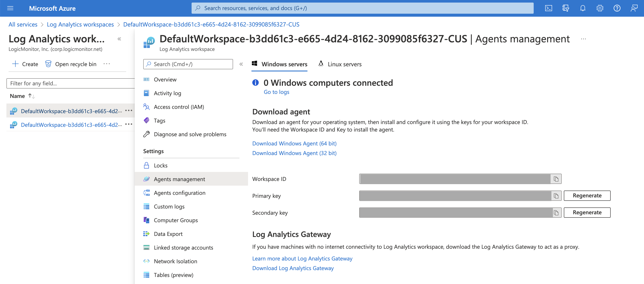Switch to the Windows servers tab
Image resolution: width=644 pixels, height=284 pixels.
point(279,64)
